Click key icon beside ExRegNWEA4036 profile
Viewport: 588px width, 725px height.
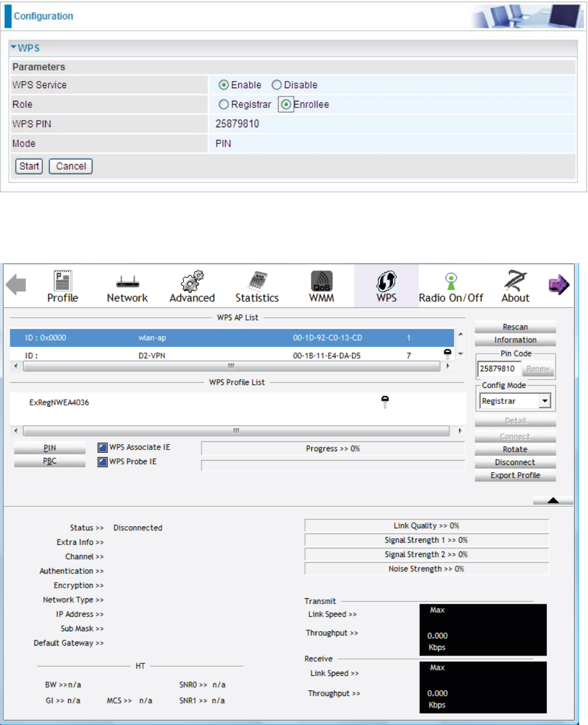(x=385, y=402)
